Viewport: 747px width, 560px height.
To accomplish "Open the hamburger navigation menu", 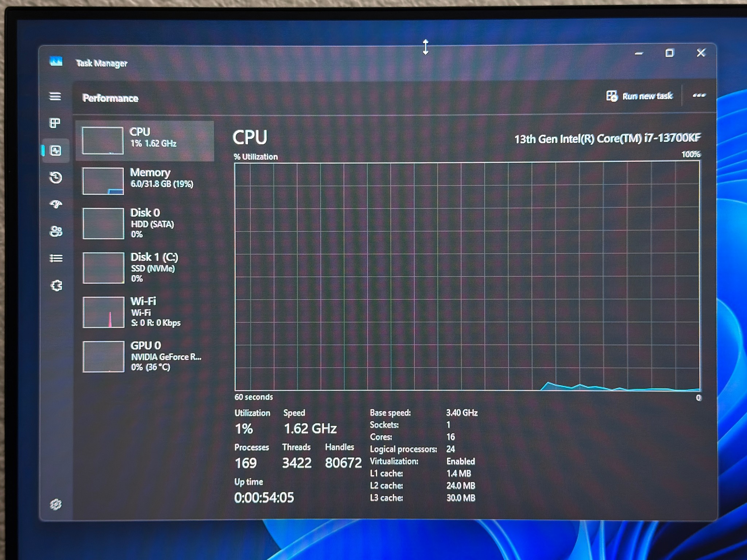I will 55,96.
